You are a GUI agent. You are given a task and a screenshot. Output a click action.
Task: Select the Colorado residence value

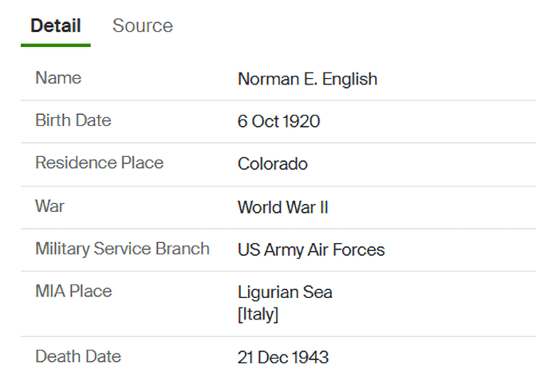point(272,164)
